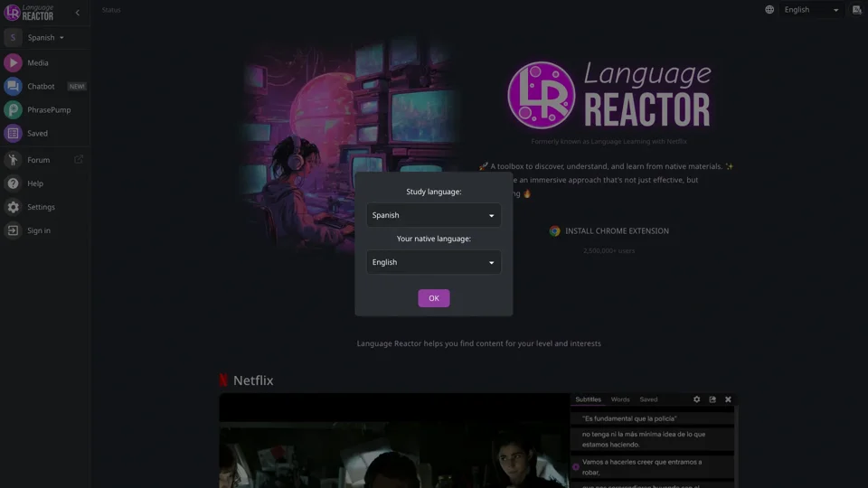This screenshot has width=868, height=488.
Task: Click the large Language Reactor logo
Action: [609, 95]
